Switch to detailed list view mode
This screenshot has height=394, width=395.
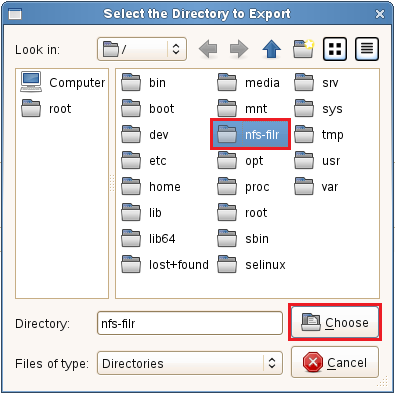(x=367, y=49)
